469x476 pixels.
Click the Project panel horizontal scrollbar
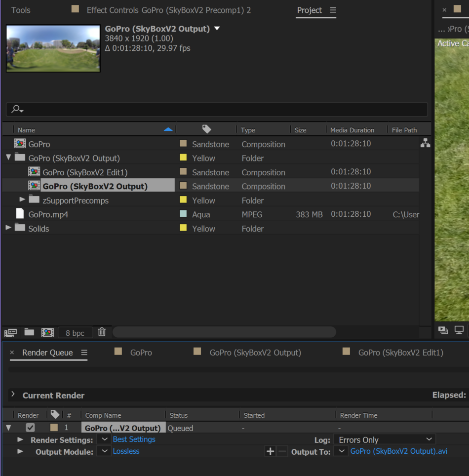224,332
